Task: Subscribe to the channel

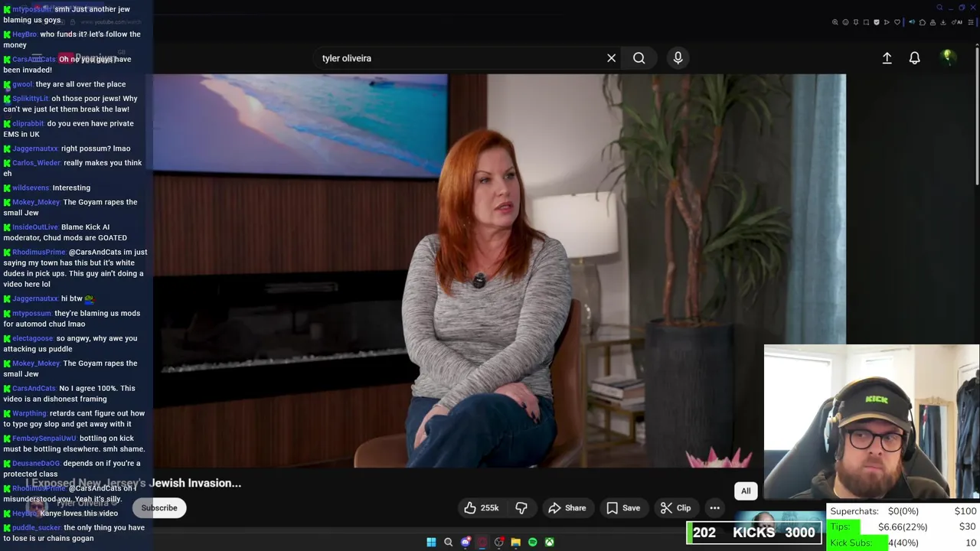Action: pyautogui.click(x=159, y=508)
